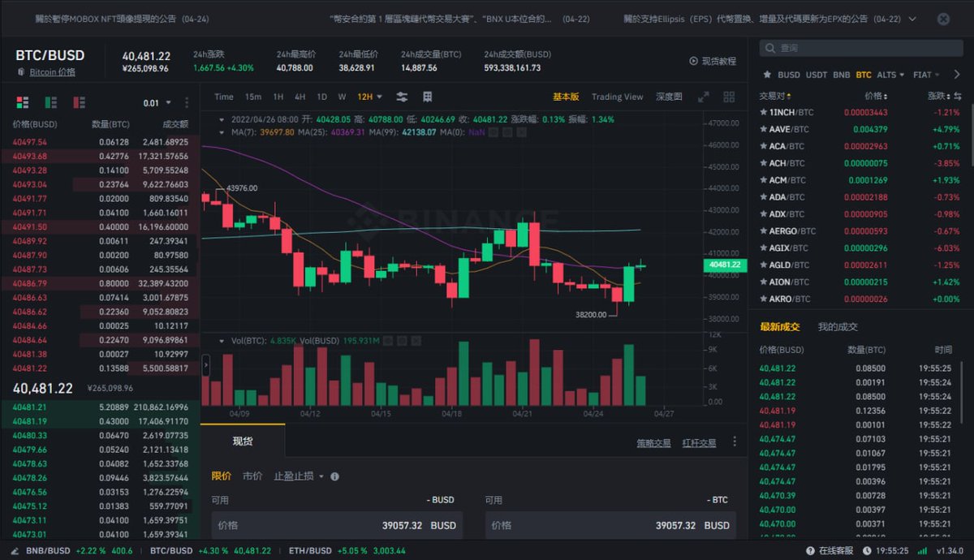Favorite the ACM/BTC pair
Viewport: 974px width, 560px height.
pyautogui.click(x=763, y=180)
